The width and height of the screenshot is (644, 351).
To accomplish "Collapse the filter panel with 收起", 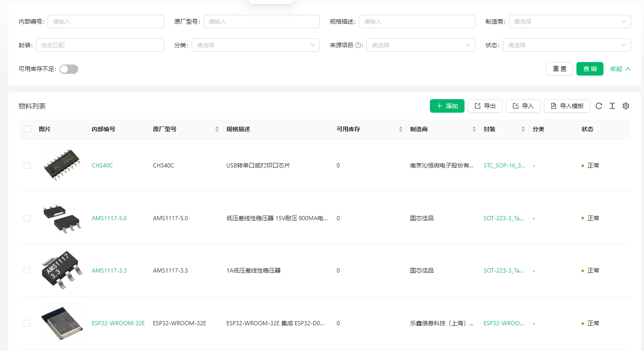I will click(x=620, y=69).
